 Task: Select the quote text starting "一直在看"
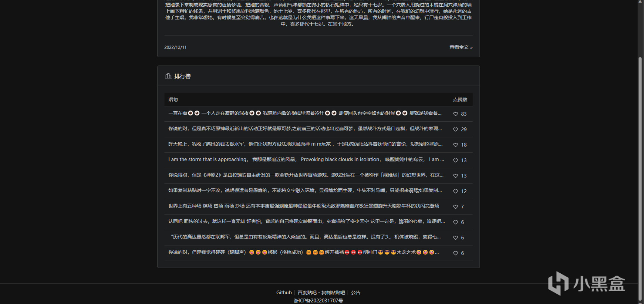pyautogui.click(x=305, y=113)
